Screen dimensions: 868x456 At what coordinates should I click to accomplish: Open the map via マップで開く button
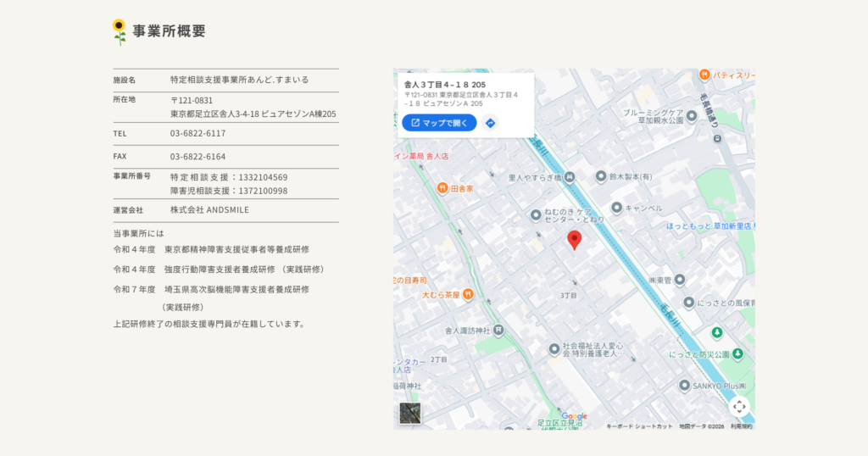439,123
